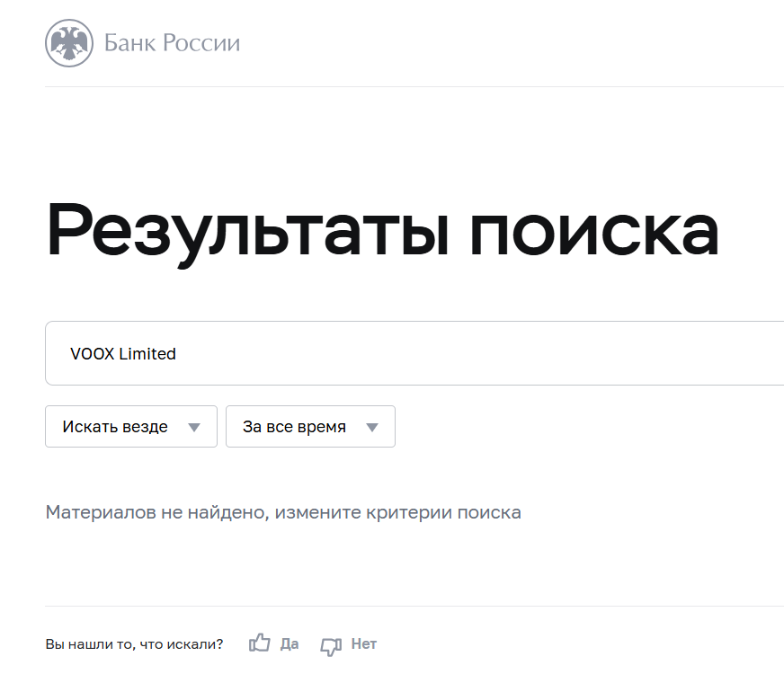The width and height of the screenshot is (784, 683).
Task: Click the double-headed eagle inside the circle
Action: click(67, 42)
